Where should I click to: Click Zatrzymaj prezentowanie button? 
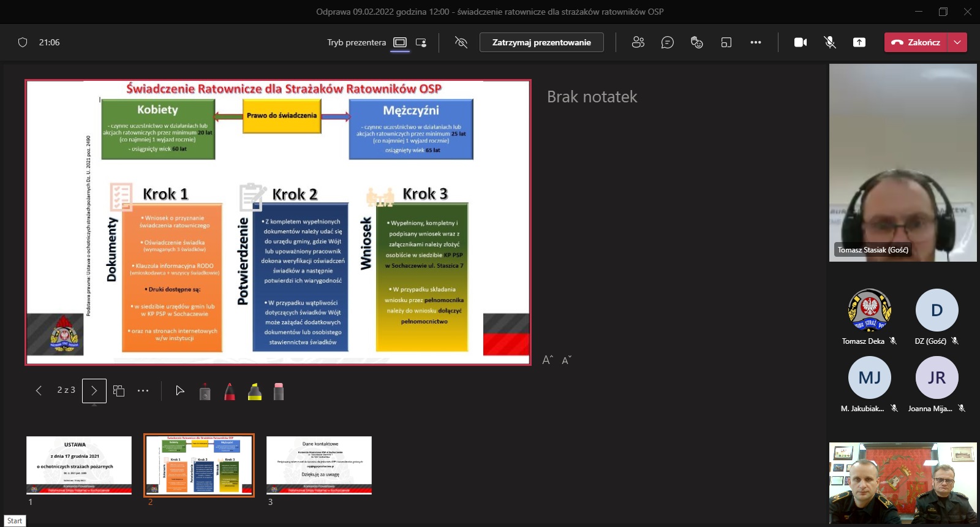(541, 42)
